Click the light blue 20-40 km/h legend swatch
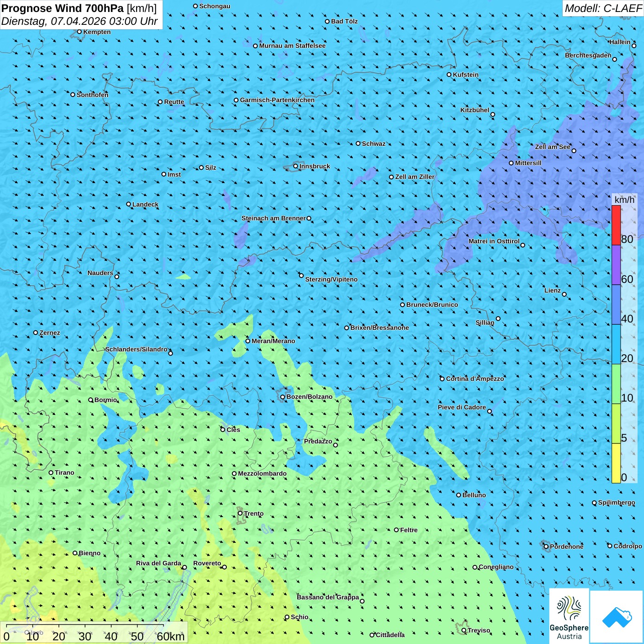644x644 pixels. [x=616, y=345]
